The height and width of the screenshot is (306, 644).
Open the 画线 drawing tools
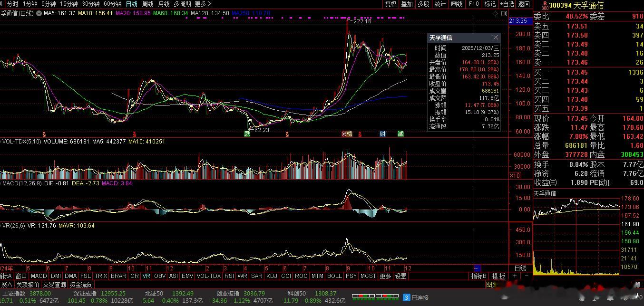pyautogui.click(x=457, y=4)
